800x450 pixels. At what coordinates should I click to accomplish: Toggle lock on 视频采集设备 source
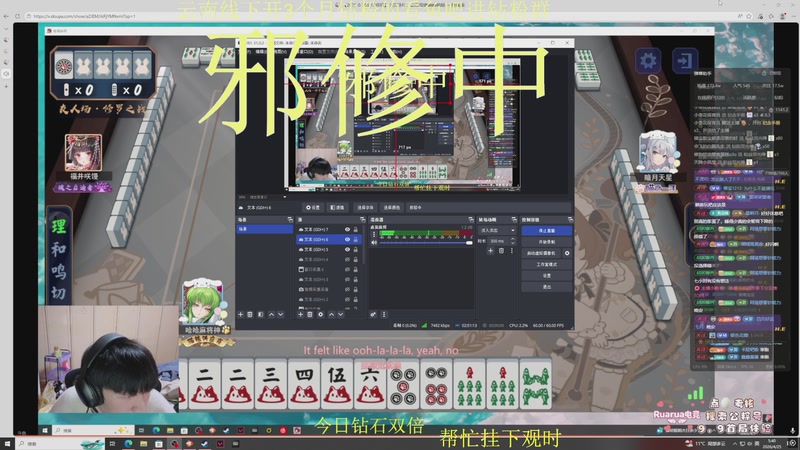(x=356, y=289)
